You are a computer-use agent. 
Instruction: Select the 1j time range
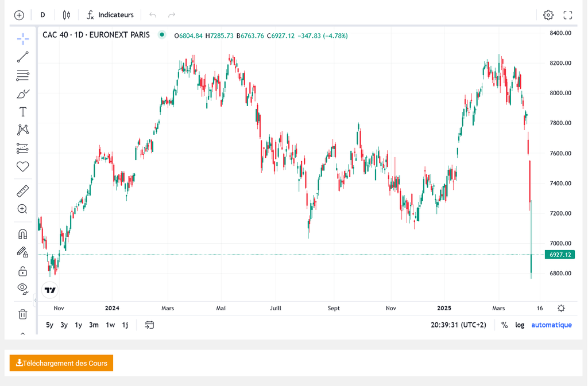click(125, 325)
